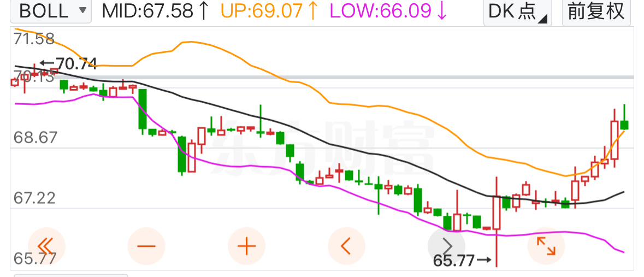This screenshot has width=644, height=277.
Task: Move chart left with left chevron
Action: pos(346,246)
